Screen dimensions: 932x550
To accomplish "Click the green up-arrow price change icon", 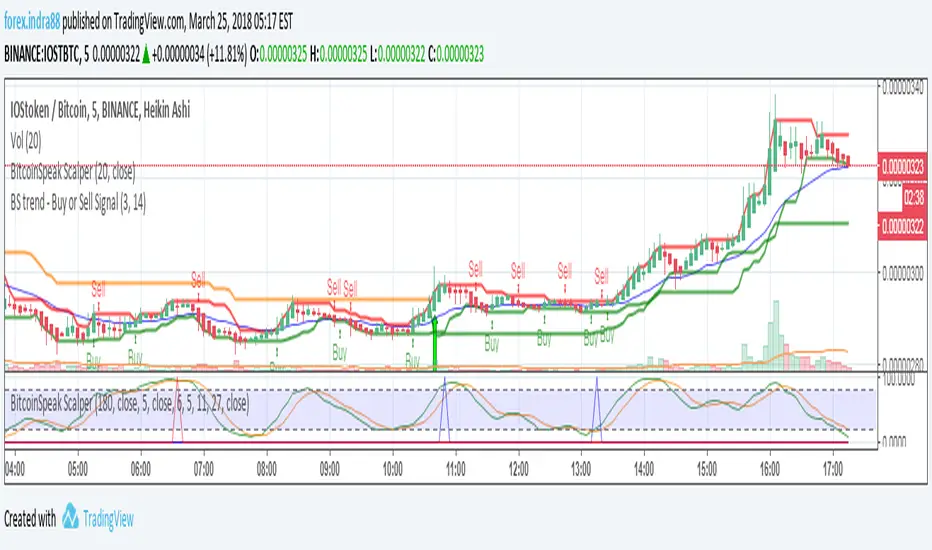I will point(146,56).
